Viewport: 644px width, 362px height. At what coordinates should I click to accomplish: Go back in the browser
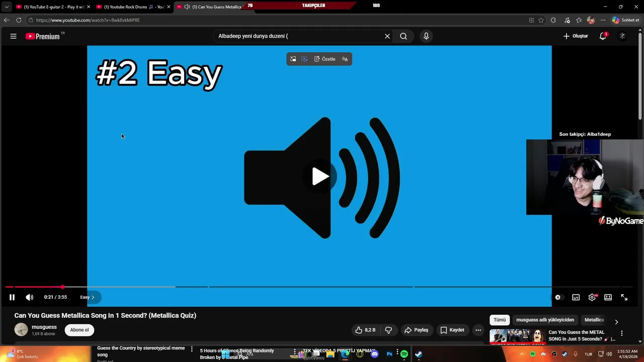[7, 20]
